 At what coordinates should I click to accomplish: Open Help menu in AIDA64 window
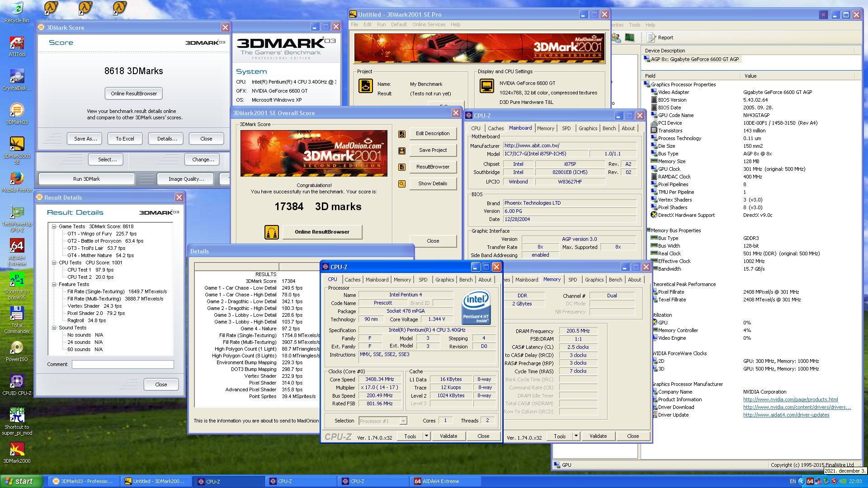(650, 25)
